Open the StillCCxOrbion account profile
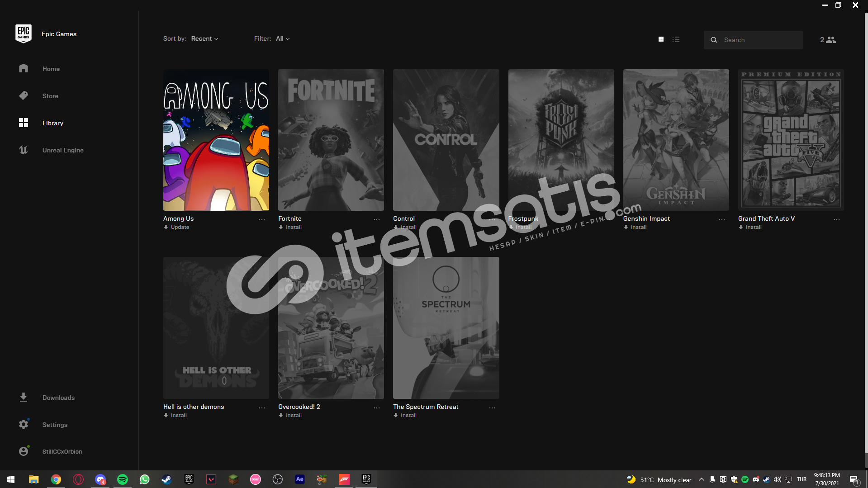 coord(62,451)
